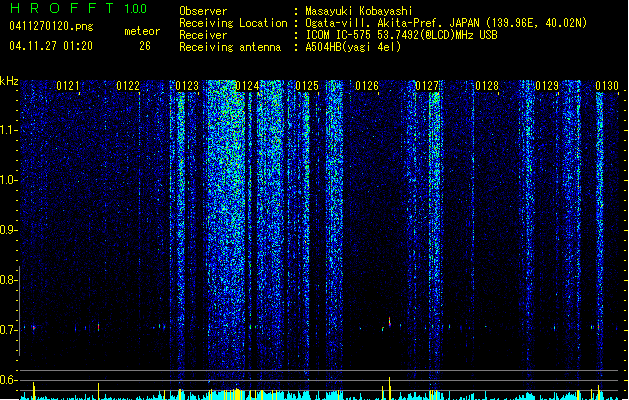
Task: Click the 0125 time marker
Action: (x=307, y=86)
